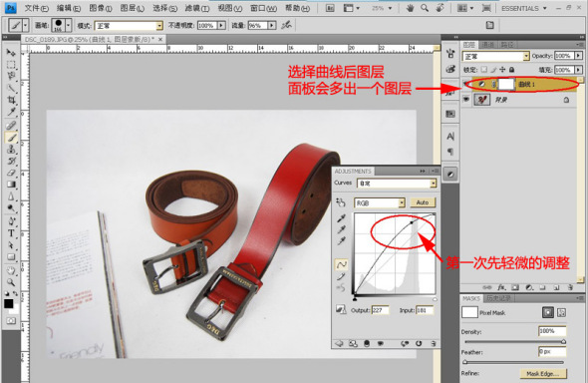Create a new layer in Layers panel
Screen dimensions: 588x383
click(x=556, y=287)
